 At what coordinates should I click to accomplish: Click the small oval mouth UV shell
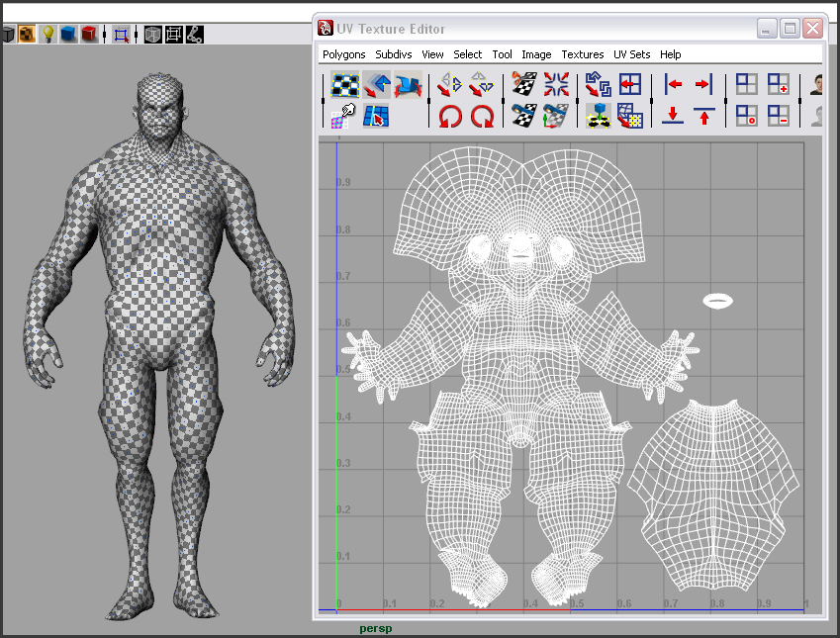click(717, 301)
